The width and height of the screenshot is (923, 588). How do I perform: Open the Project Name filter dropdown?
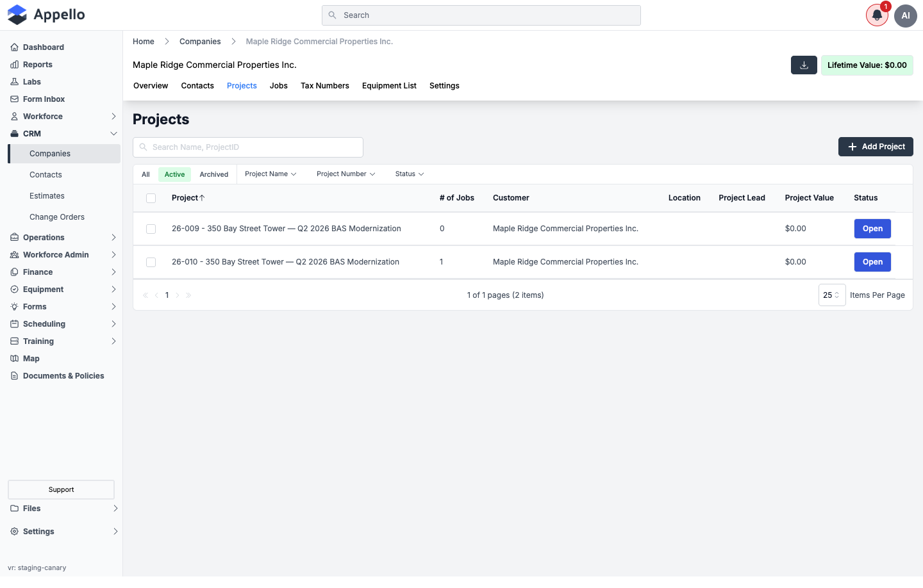(x=270, y=174)
